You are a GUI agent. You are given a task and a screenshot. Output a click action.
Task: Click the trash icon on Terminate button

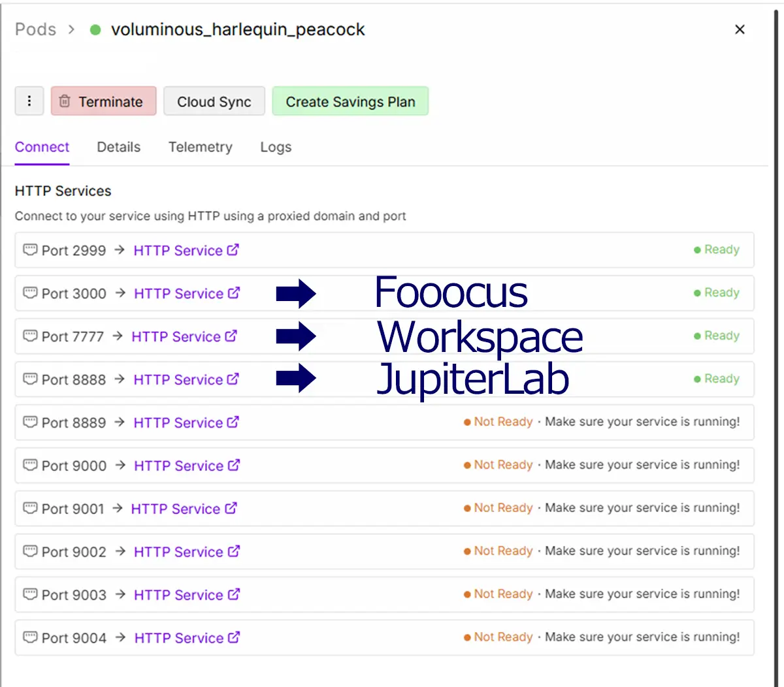click(65, 101)
